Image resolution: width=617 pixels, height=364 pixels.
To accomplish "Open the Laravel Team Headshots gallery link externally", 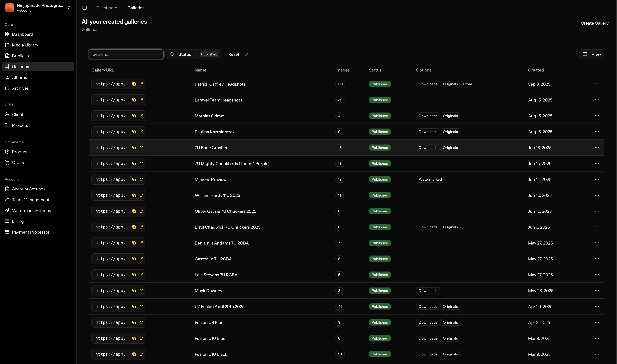I will [141, 100].
